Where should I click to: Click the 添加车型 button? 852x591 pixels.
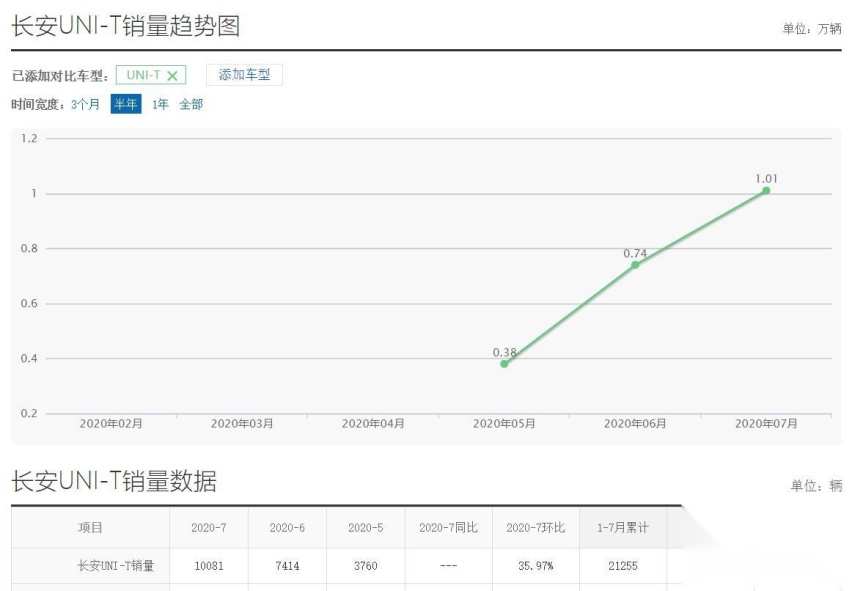pos(244,74)
